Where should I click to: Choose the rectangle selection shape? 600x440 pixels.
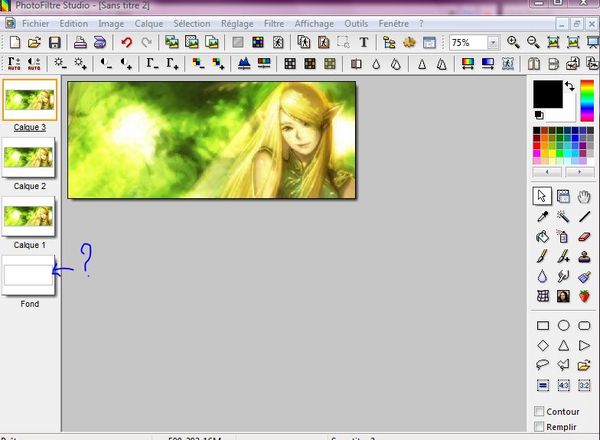543,326
